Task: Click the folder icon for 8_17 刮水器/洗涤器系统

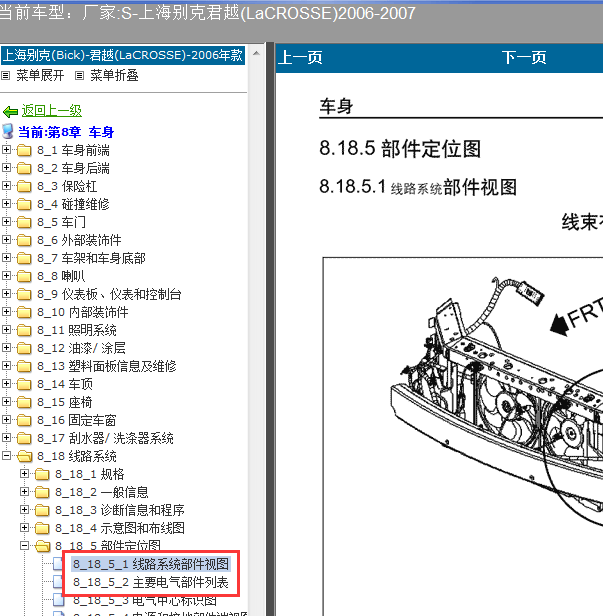Action: point(24,438)
